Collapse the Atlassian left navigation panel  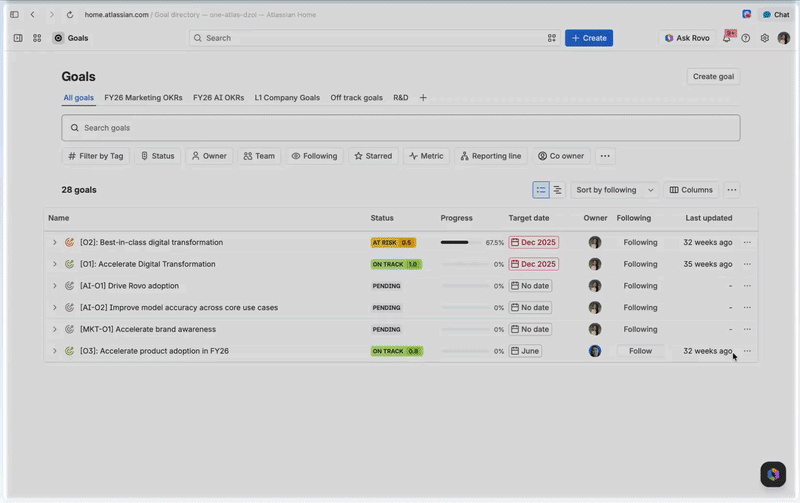[x=18, y=38]
